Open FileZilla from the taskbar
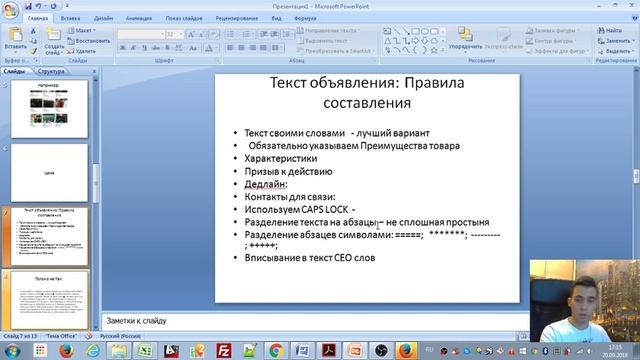Viewport: 640px width, 360px height. click(x=224, y=351)
